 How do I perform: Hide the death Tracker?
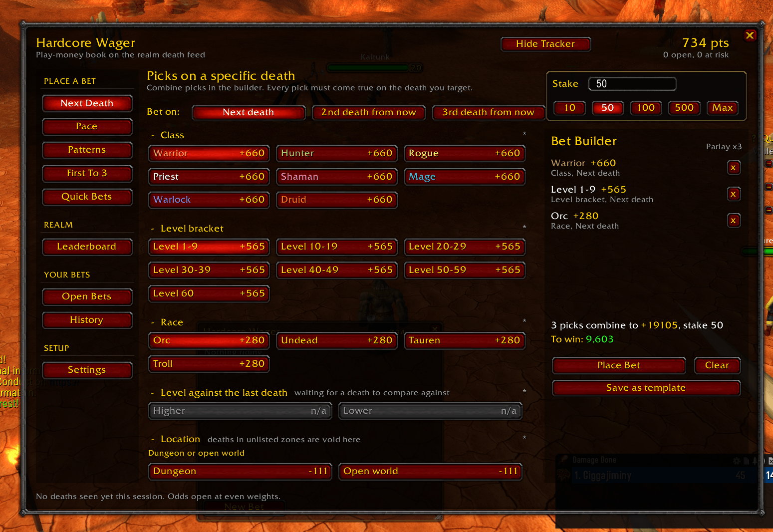coord(545,44)
